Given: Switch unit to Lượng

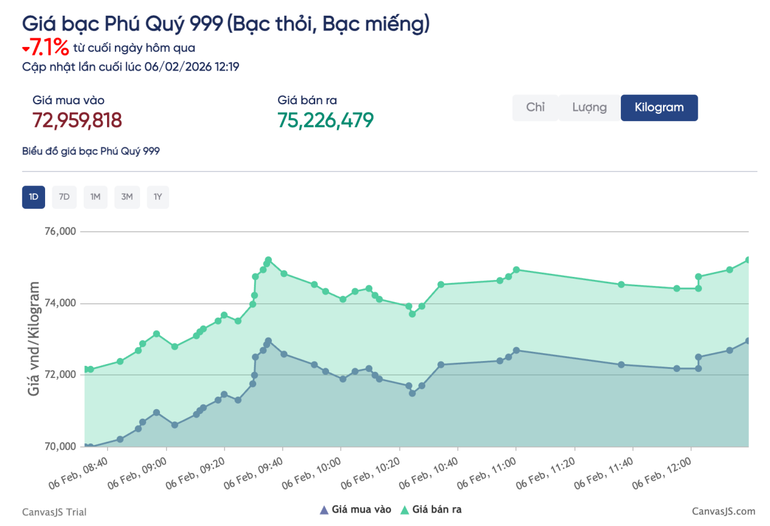Looking at the screenshot, I should coord(589,108).
